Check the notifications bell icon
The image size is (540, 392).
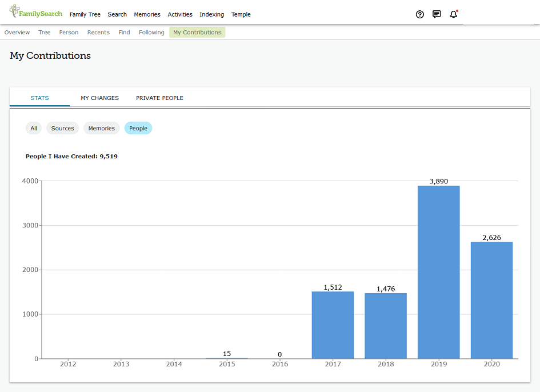(454, 14)
